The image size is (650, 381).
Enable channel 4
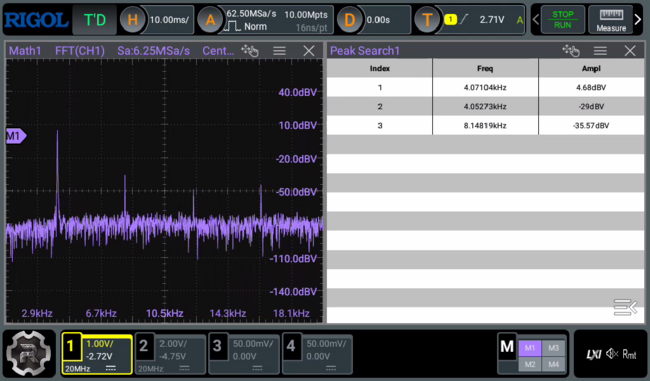tap(317, 354)
